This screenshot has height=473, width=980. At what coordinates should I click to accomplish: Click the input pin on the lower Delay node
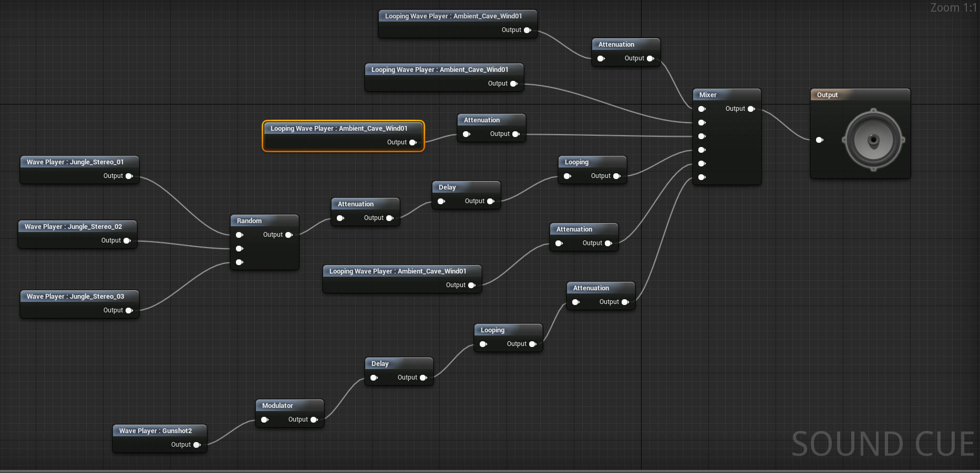click(x=374, y=377)
